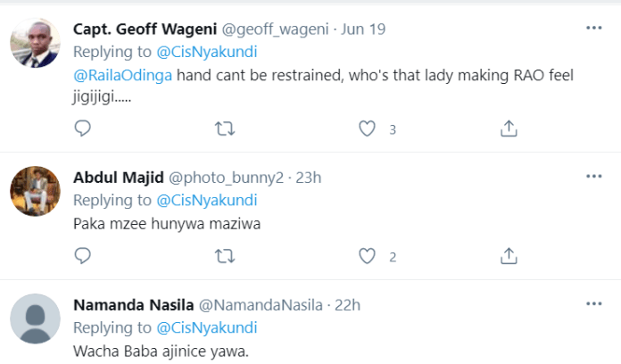Open @CisNyakundi link in Abdul Majid's reply

point(206,200)
